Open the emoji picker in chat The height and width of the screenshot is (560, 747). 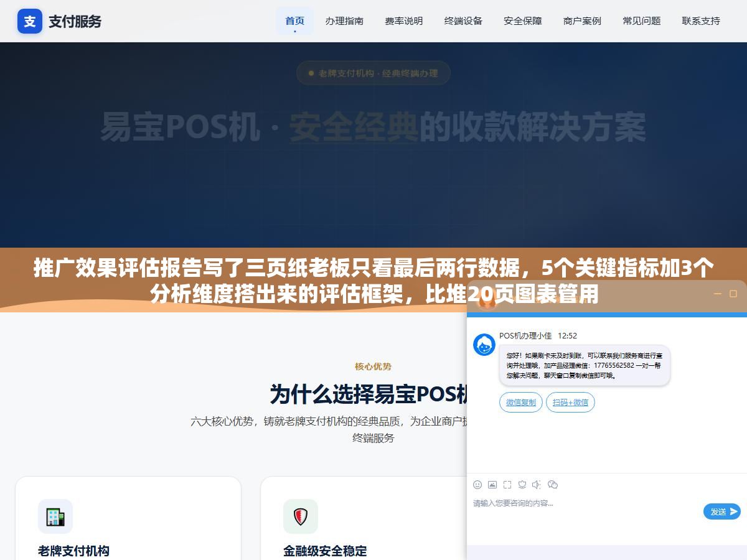pyautogui.click(x=477, y=485)
